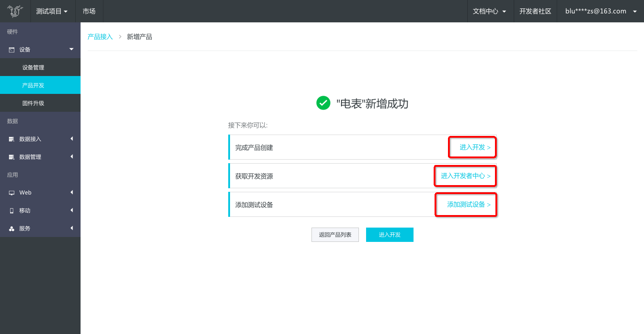Collapse the 设备 sidebar section arrow
644x334 pixels.
pos(72,49)
